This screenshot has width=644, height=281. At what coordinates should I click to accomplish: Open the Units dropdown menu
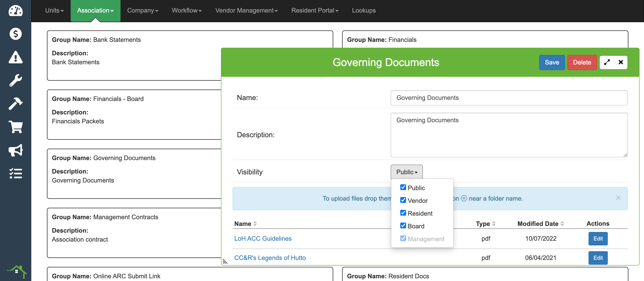click(54, 11)
